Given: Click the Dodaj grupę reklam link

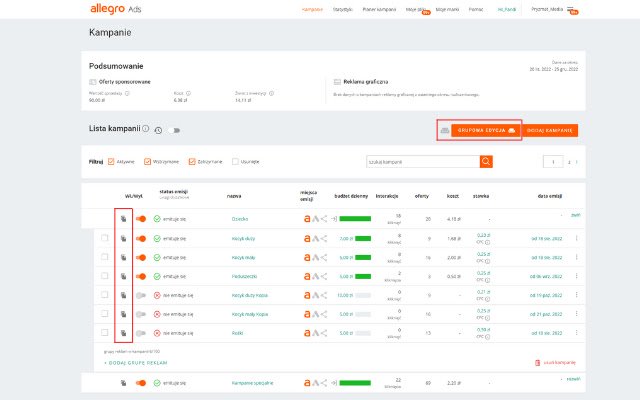Looking at the screenshot, I should pos(136,363).
